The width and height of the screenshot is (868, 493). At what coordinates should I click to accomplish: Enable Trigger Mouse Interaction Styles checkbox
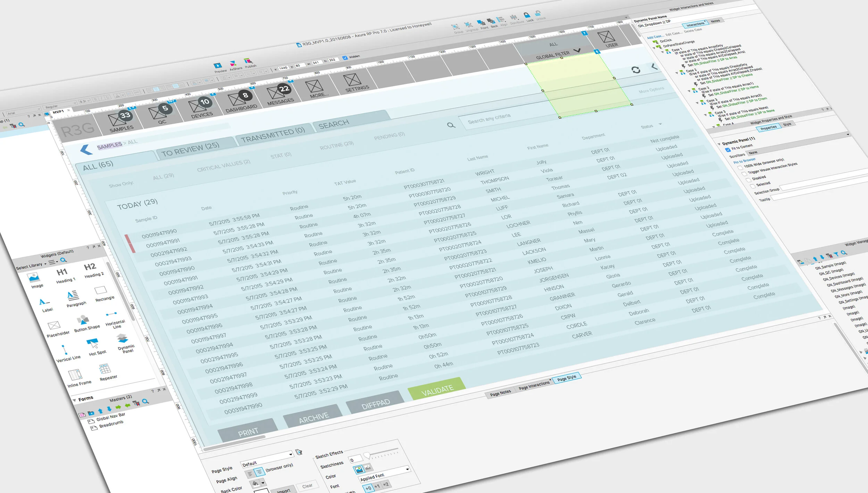point(744,173)
